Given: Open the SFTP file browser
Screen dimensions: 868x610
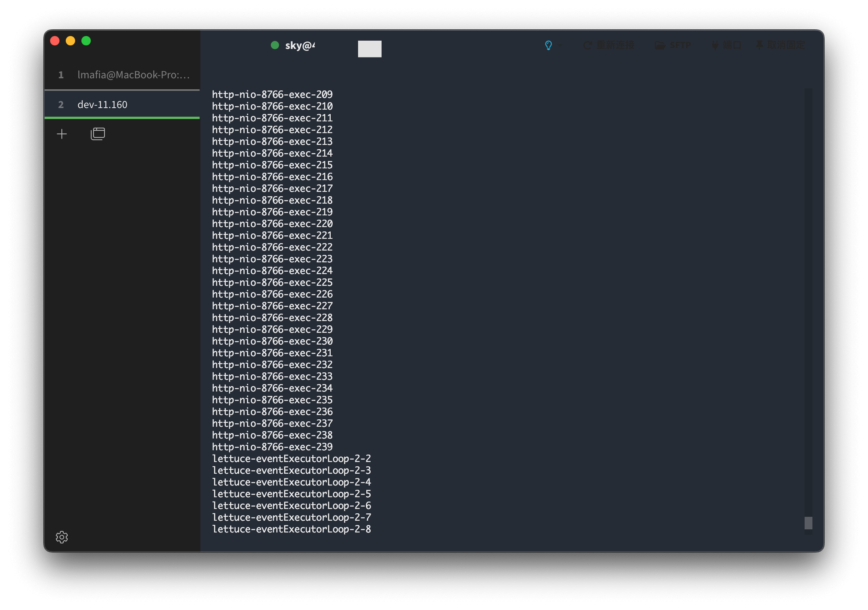Looking at the screenshot, I should pos(680,45).
